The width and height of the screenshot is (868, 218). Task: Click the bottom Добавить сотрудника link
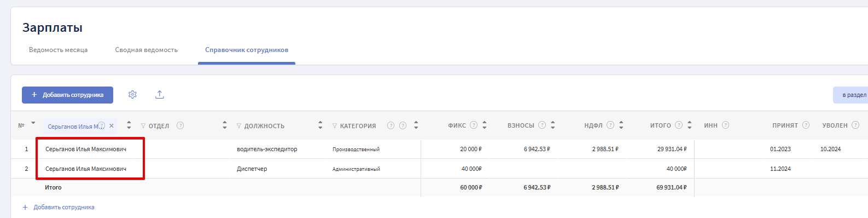[64, 207]
